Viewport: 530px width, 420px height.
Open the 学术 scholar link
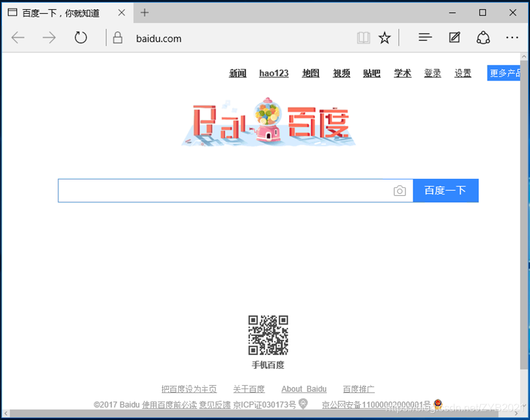[x=402, y=73]
